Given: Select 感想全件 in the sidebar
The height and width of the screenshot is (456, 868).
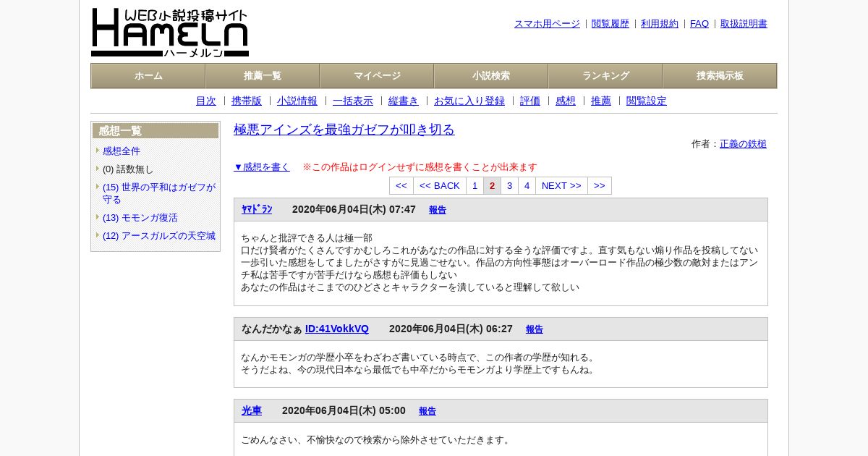Looking at the screenshot, I should (x=122, y=151).
